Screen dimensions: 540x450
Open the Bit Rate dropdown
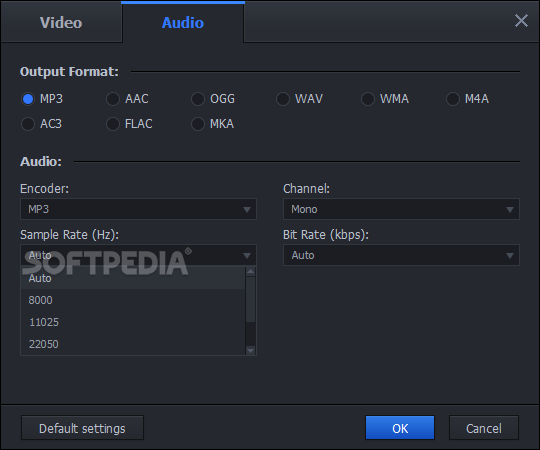(401, 255)
